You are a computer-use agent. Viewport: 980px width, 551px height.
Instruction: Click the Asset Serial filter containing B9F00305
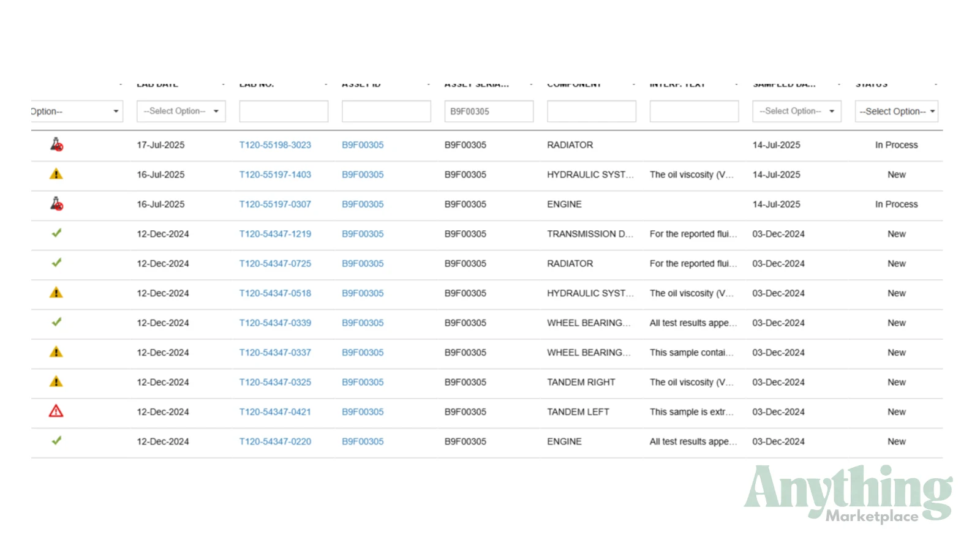coord(489,111)
